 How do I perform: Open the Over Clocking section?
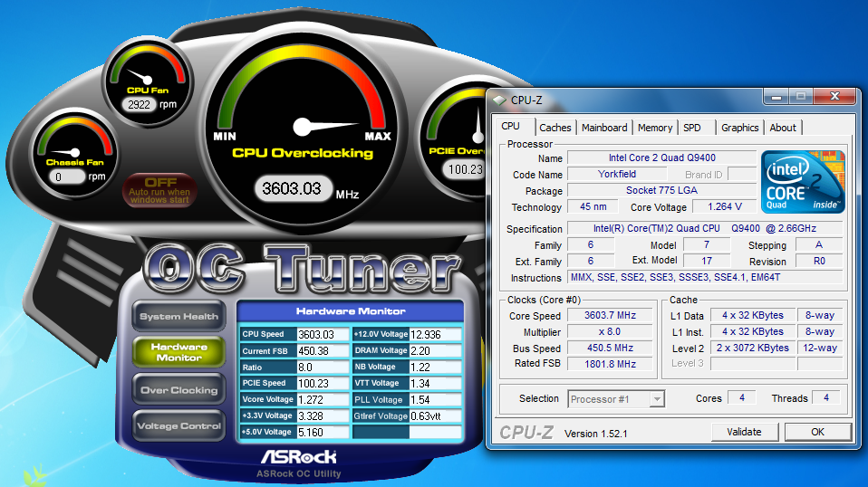(x=178, y=390)
